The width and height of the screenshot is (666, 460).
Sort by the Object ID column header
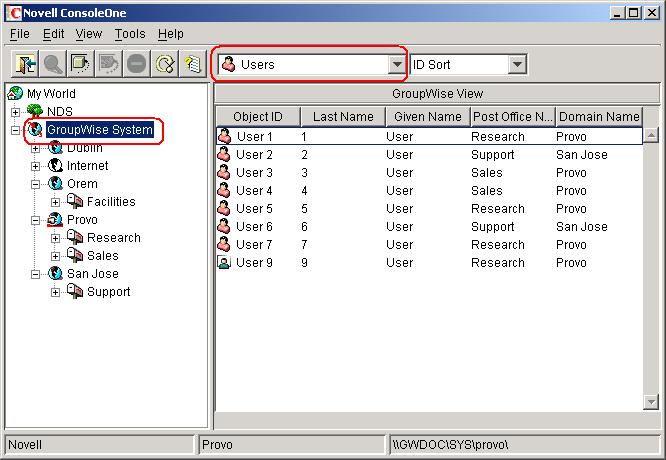[x=258, y=116]
